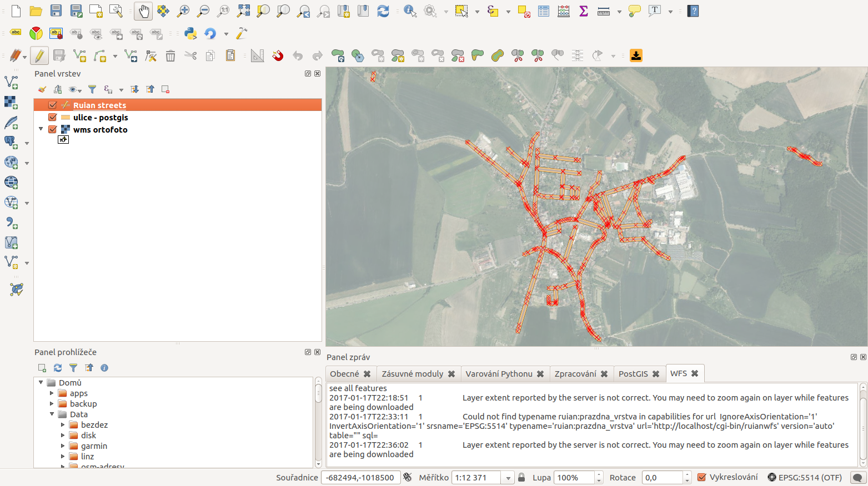Create a new project with the blank page icon

[x=16, y=11]
